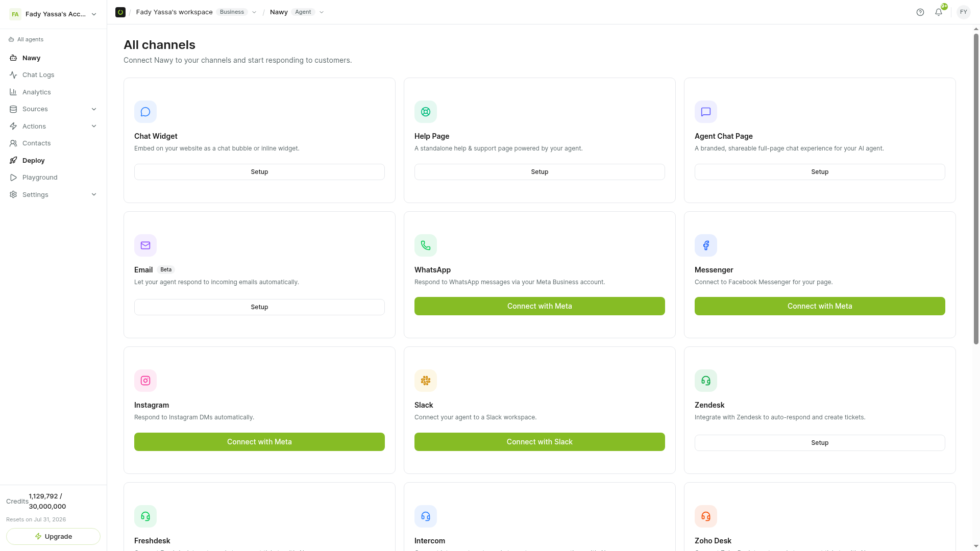The width and height of the screenshot is (980, 551).
Task: Click the Help Page lifebuoy icon
Action: tap(426, 112)
